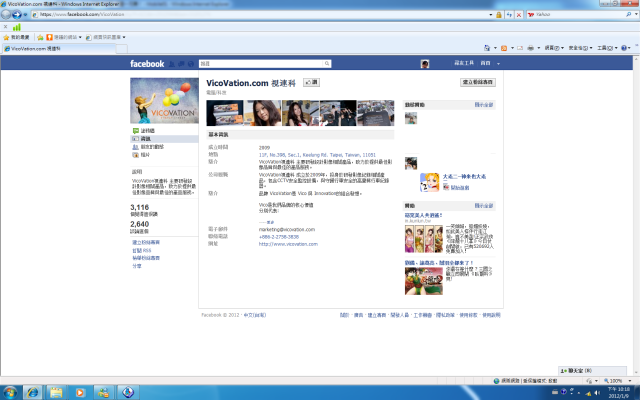This screenshot has width=640, height=400.
Task: Click the Facebook search magnifier button
Action: click(327, 64)
